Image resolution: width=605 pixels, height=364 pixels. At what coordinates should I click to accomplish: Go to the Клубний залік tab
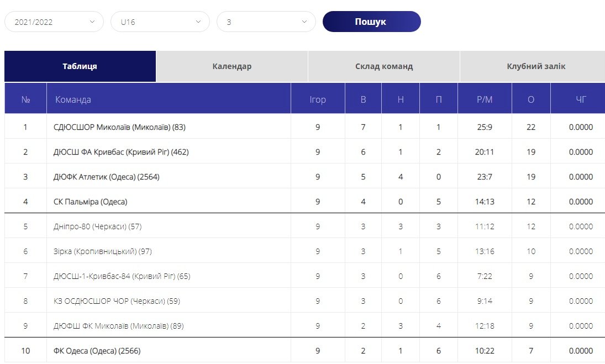535,66
